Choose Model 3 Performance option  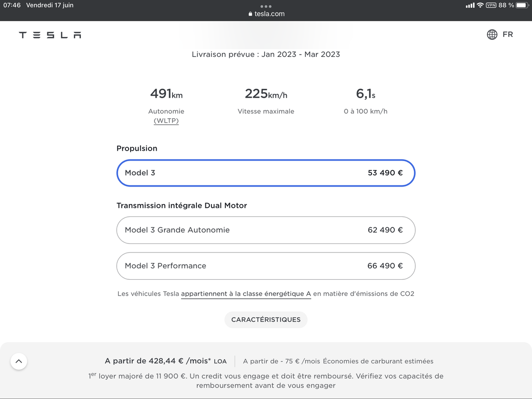tap(266, 266)
